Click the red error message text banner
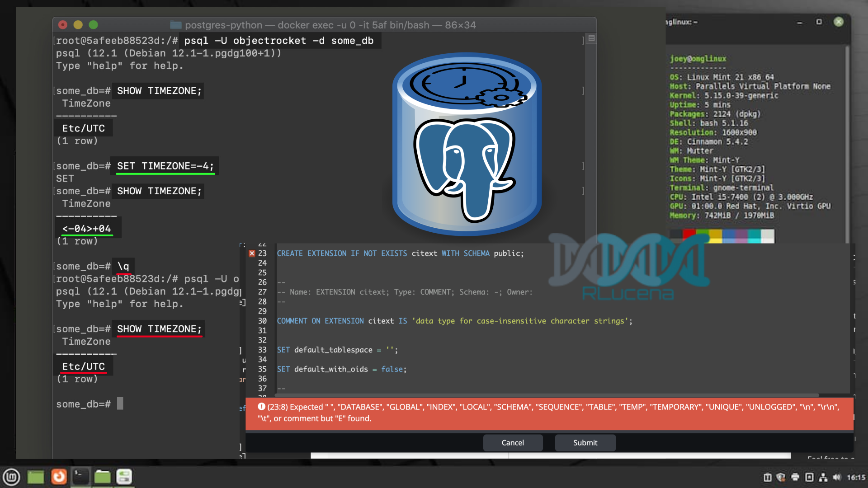Viewport: 868px width, 488px height. click(549, 413)
